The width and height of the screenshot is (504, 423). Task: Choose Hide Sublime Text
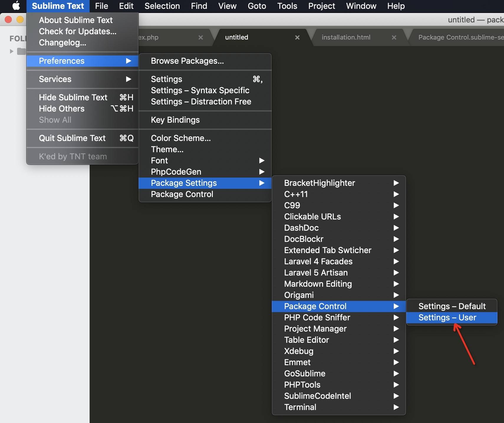tap(83, 97)
